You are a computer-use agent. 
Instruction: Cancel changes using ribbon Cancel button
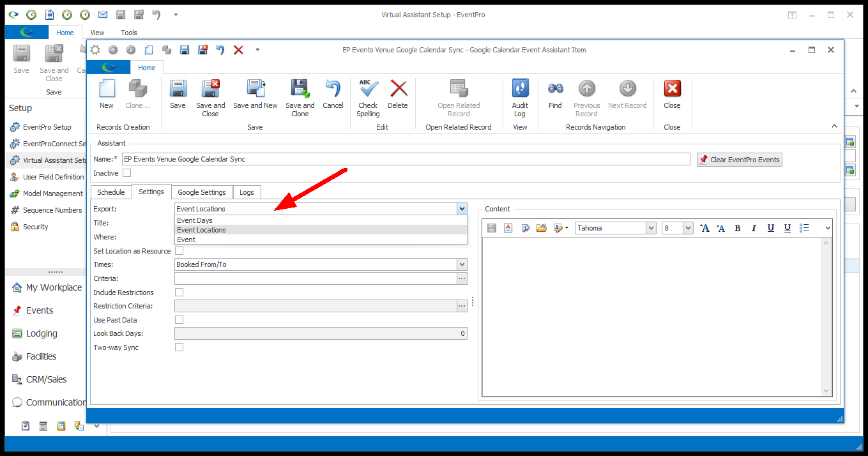click(x=333, y=94)
